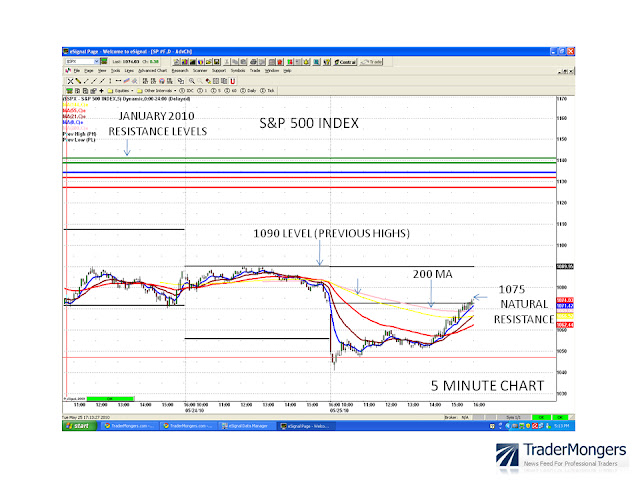Screen dimensions: 640x480
Task: Switch chart to Tick interval
Action: coord(267,91)
